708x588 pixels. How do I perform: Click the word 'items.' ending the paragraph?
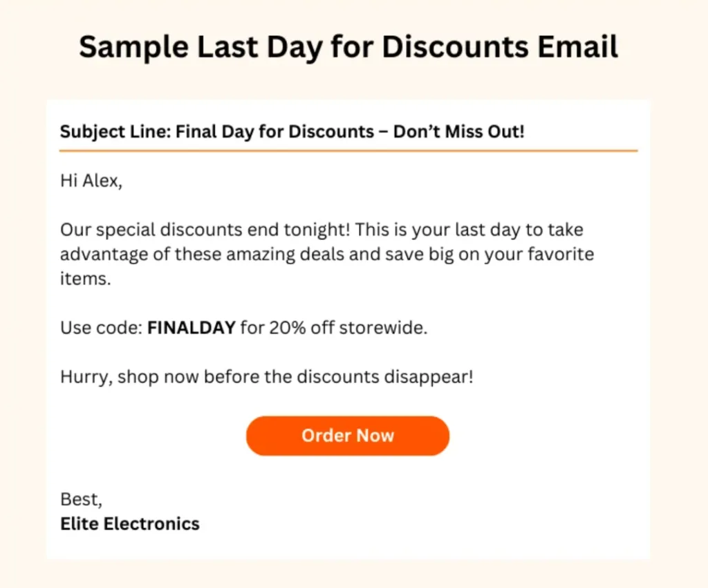pos(86,279)
